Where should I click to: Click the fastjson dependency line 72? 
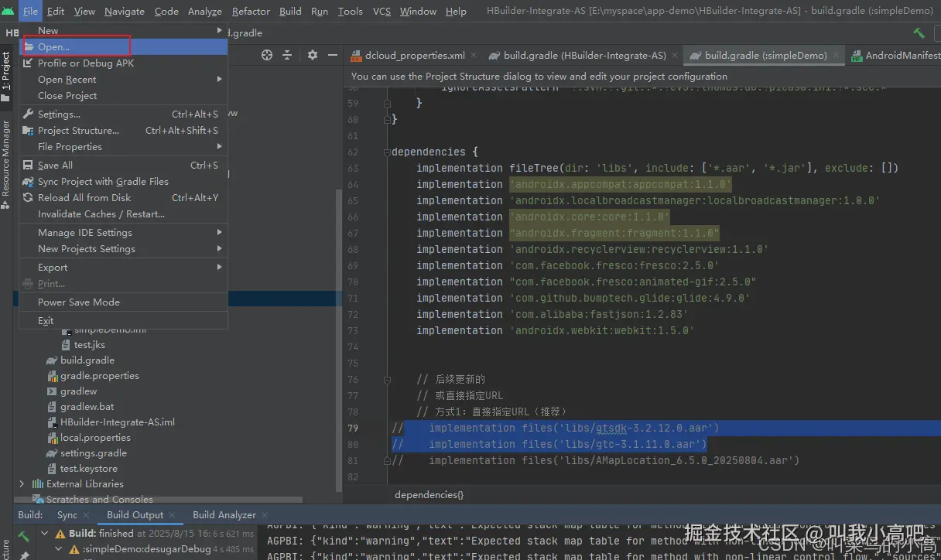[x=553, y=314]
